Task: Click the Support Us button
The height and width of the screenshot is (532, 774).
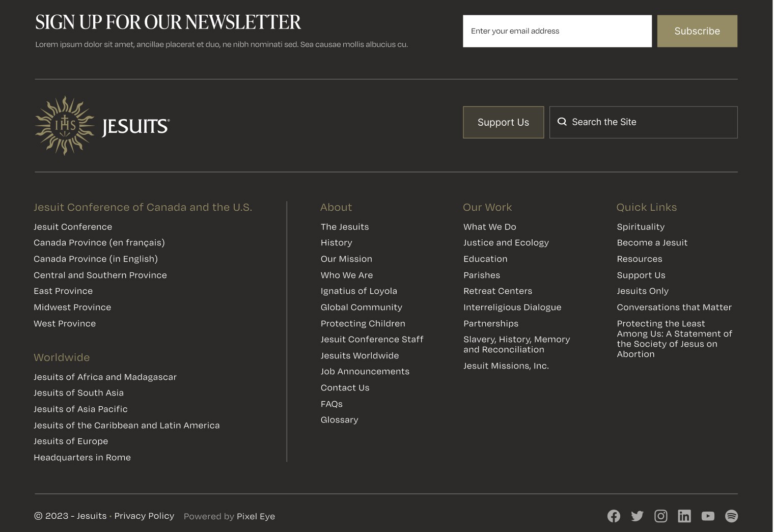Action: [503, 122]
